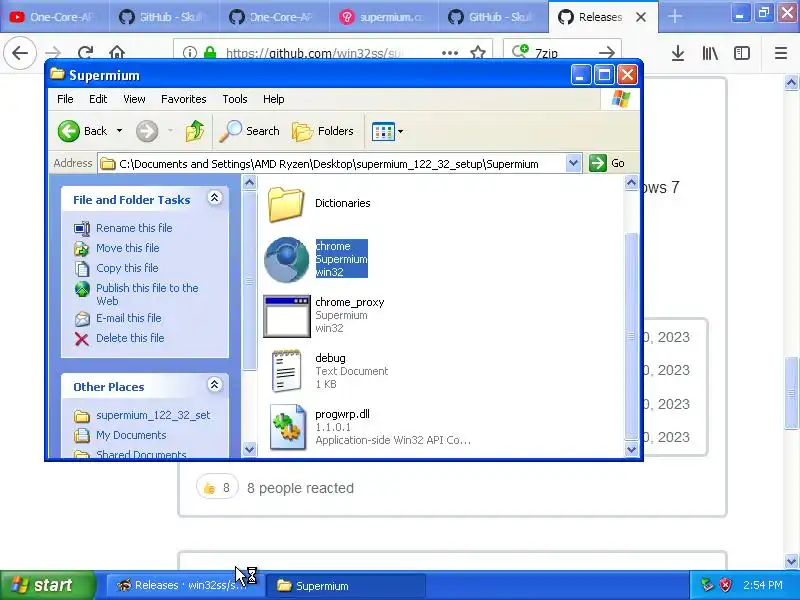The width and height of the screenshot is (800, 600).
Task: Click the red shield tray icon
Action: 726,585
